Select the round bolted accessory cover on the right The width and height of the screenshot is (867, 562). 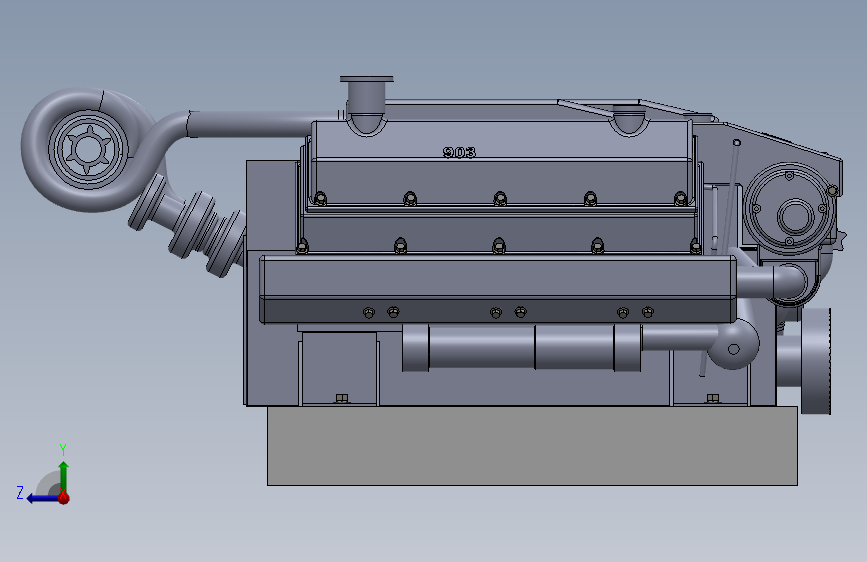coord(788,208)
